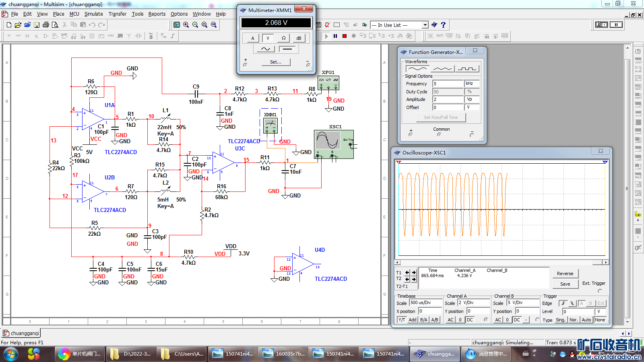Click the print toolbar icon

(x=46, y=25)
